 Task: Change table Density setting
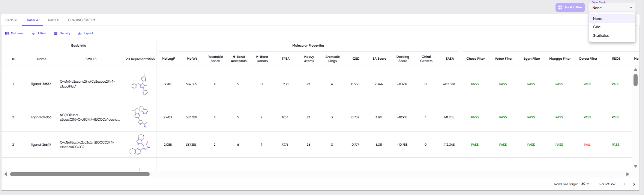point(62,33)
